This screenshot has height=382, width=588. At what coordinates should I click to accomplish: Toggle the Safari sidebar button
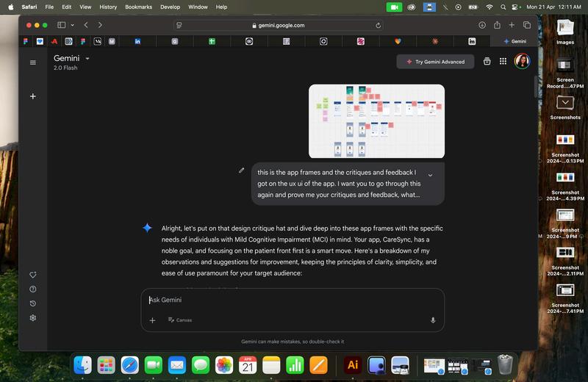click(x=62, y=25)
